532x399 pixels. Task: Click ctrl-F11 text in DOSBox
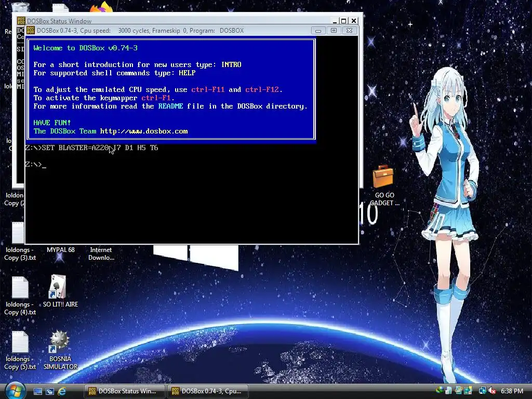point(208,89)
